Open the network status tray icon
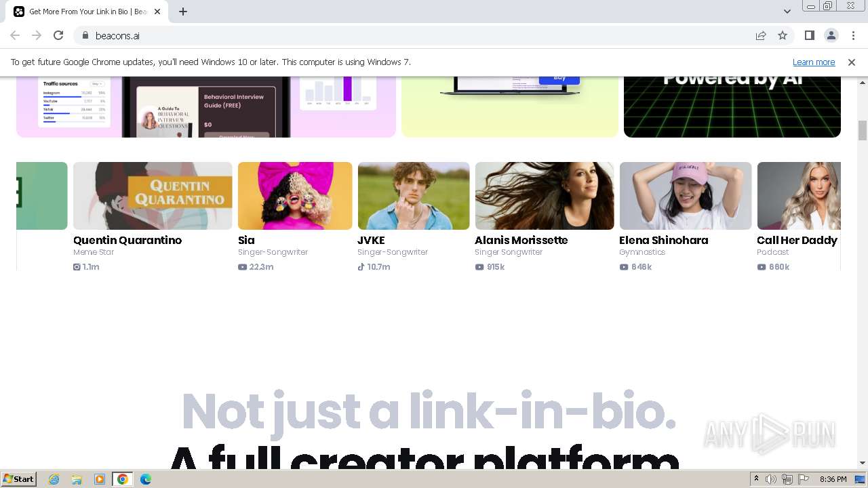The image size is (868, 488). [787, 479]
